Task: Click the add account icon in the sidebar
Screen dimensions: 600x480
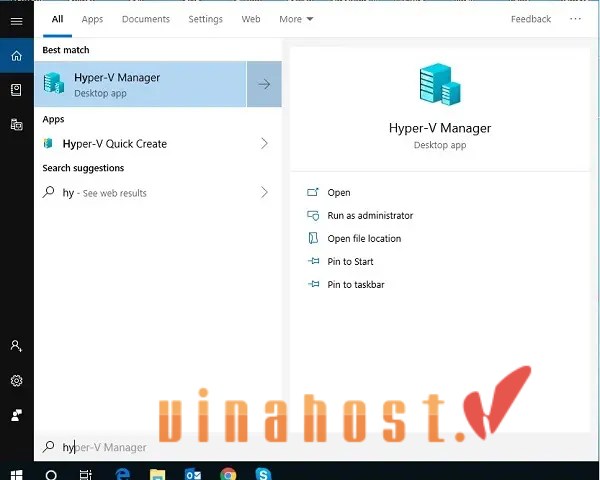Action: (16, 346)
